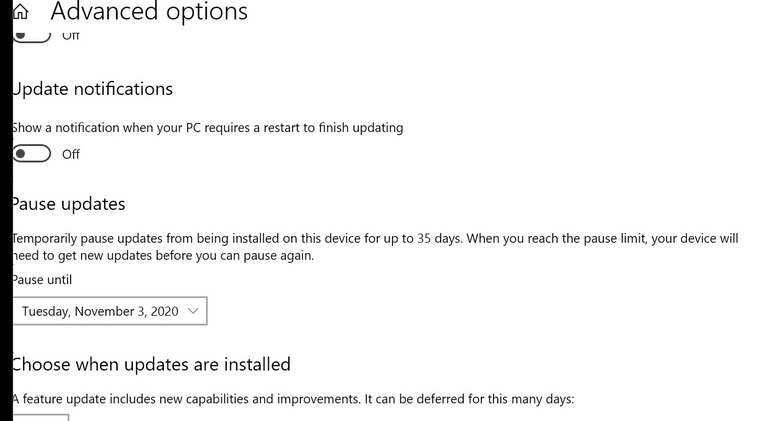Click the Off label of the top switch
Viewport: 780px width, 421px height.
pyautogui.click(x=71, y=36)
